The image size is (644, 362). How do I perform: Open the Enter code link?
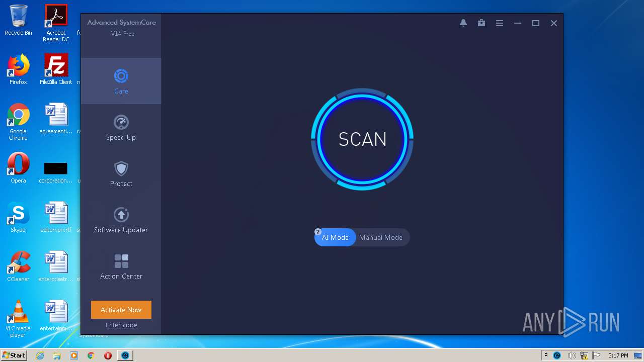tap(121, 325)
